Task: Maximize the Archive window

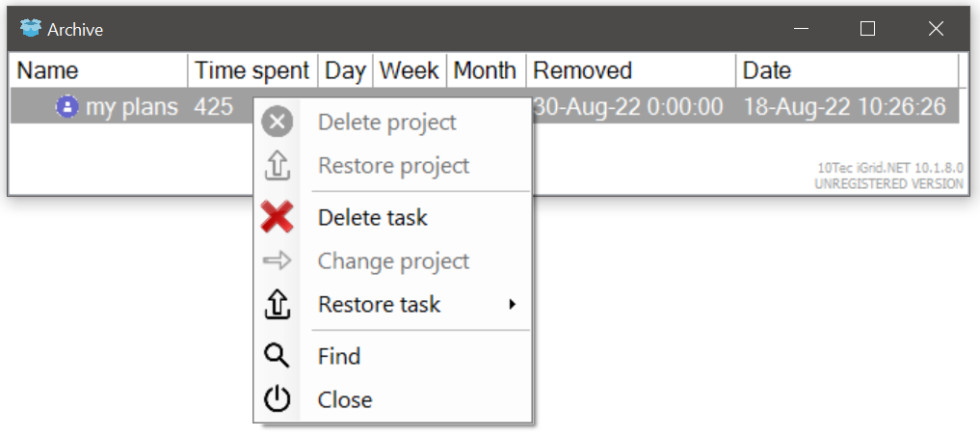Action: 867,29
